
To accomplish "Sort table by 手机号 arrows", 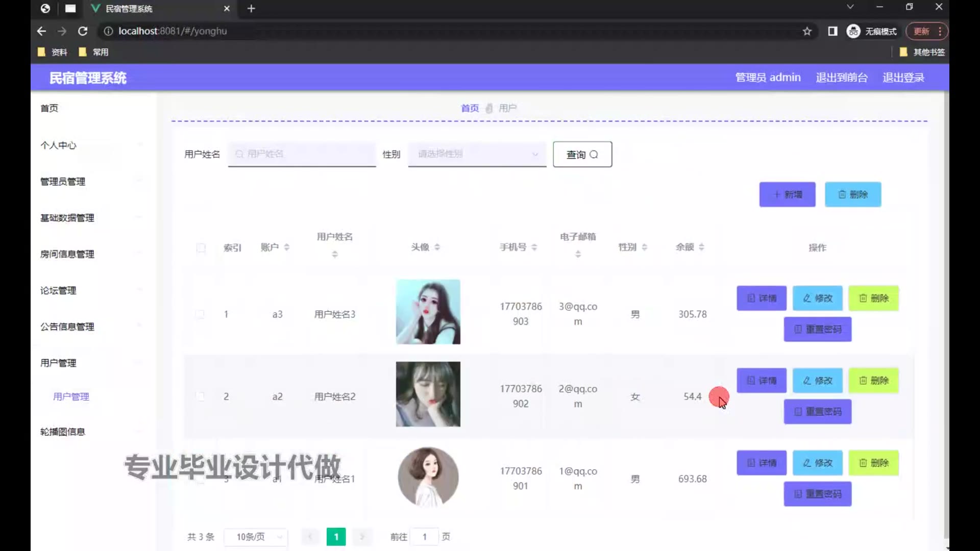I will tap(534, 247).
